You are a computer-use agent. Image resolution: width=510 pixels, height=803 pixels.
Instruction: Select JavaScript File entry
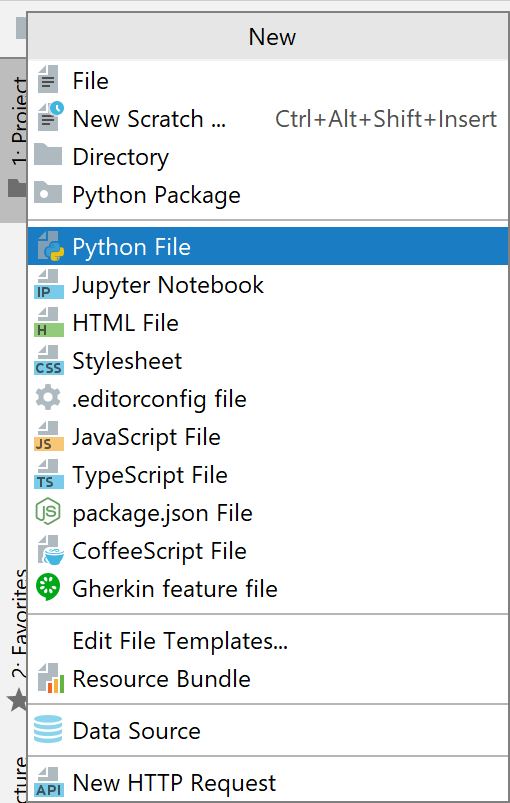click(268, 437)
